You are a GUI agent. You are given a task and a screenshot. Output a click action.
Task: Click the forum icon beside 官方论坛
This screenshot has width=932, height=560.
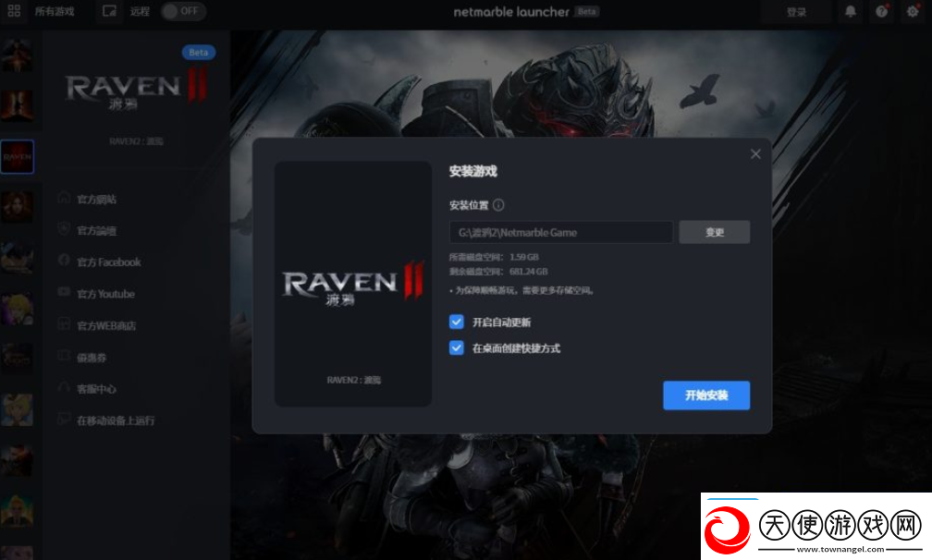(x=64, y=228)
